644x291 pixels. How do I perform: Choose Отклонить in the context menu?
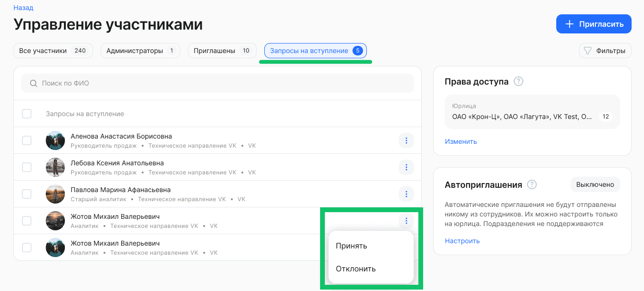[x=357, y=269]
